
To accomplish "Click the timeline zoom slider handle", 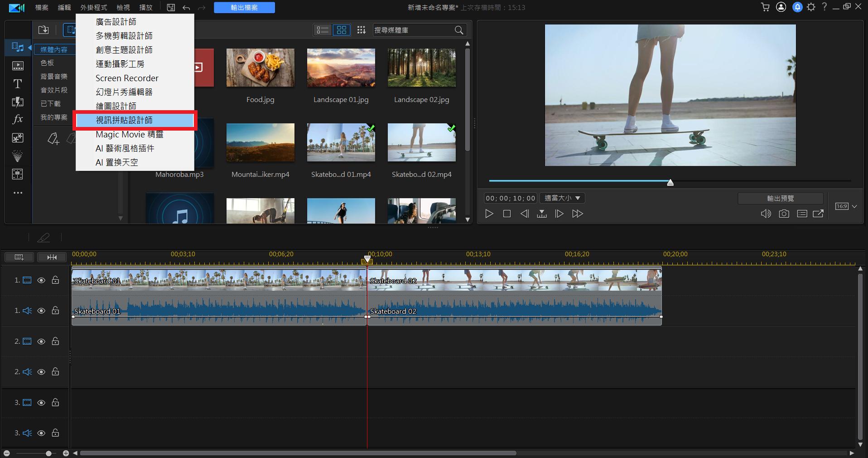I will click(x=48, y=453).
